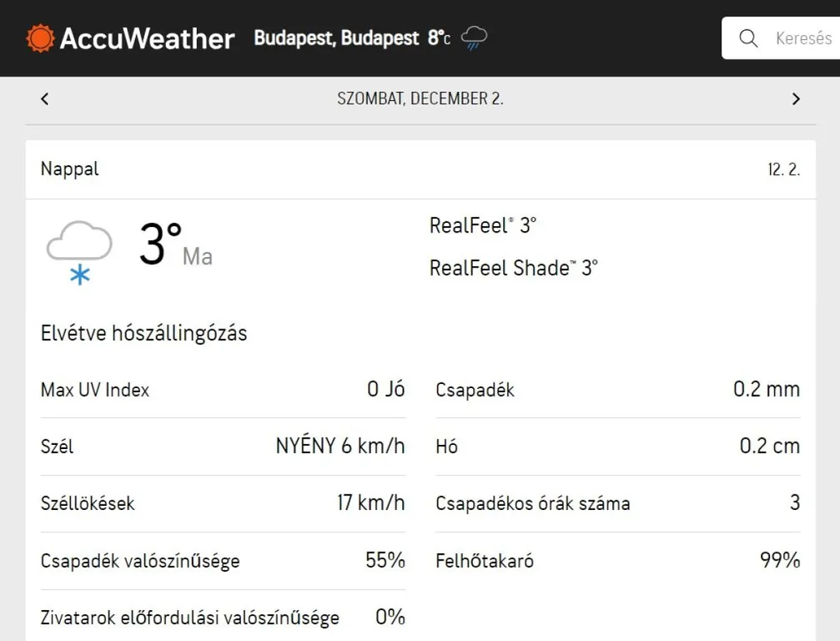Select the Csapadék 0.2 mm row
This screenshot has width=840, height=641.
click(x=617, y=390)
